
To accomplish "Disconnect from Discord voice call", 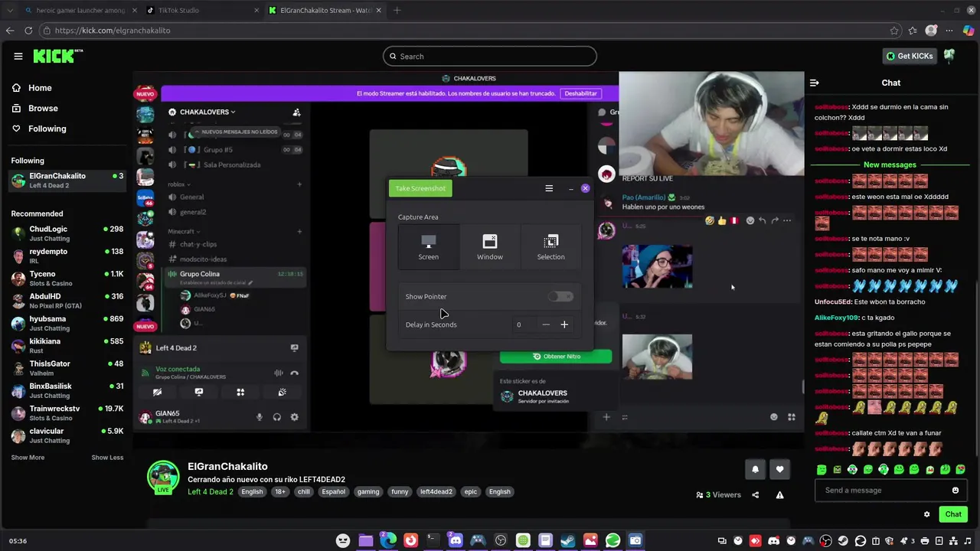I will 294,373.
